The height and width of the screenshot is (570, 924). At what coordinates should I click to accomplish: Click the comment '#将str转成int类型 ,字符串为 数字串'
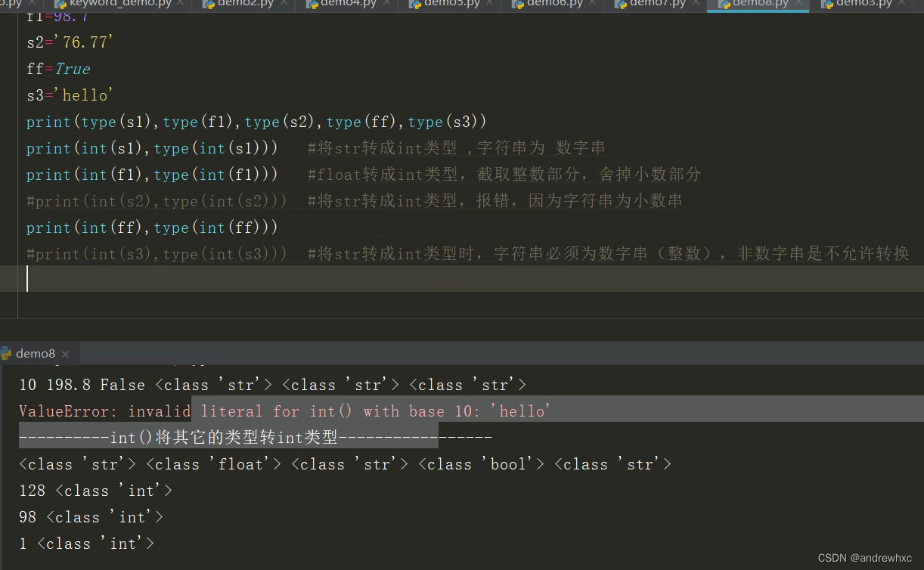pos(457,148)
